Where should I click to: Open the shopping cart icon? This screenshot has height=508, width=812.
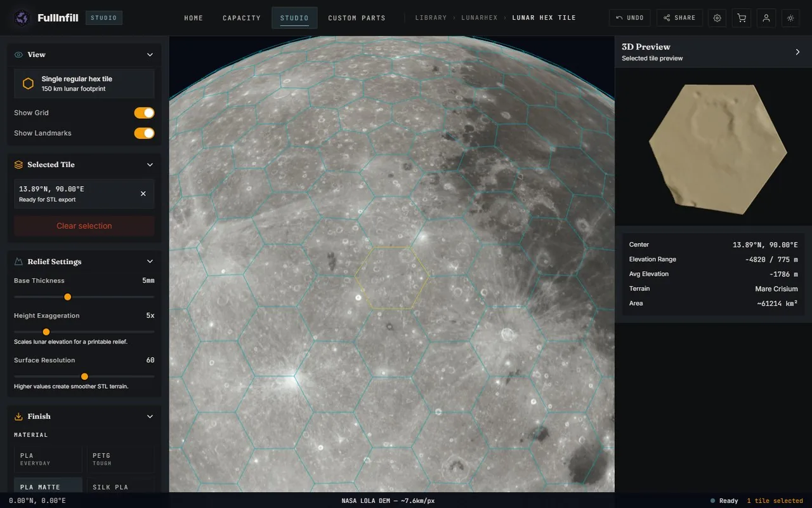coord(741,18)
